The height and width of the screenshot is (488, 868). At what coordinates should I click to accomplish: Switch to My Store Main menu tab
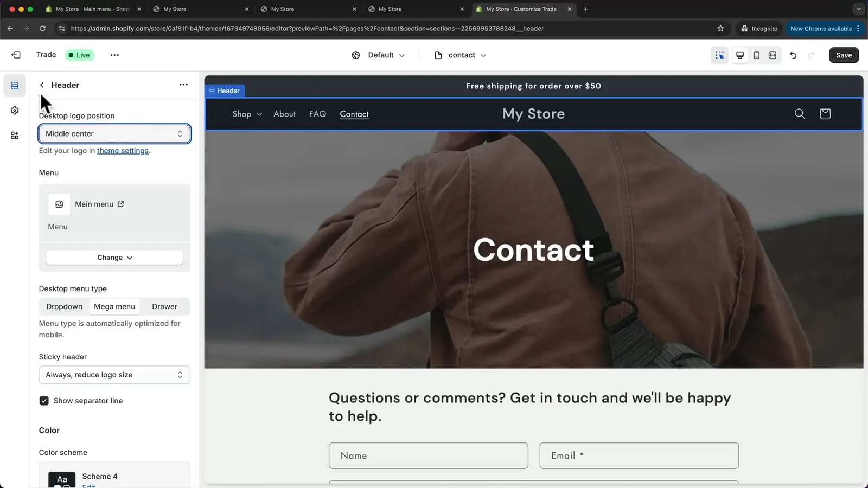click(x=93, y=9)
